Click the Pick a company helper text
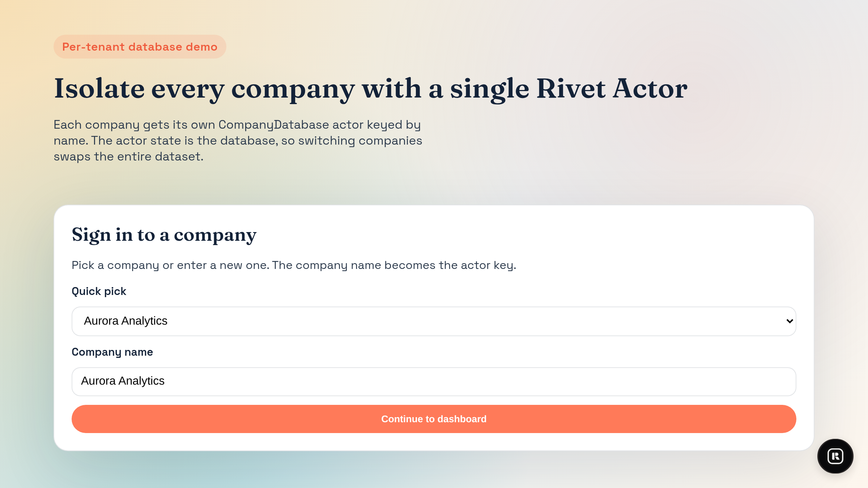868x488 pixels. pyautogui.click(x=293, y=265)
